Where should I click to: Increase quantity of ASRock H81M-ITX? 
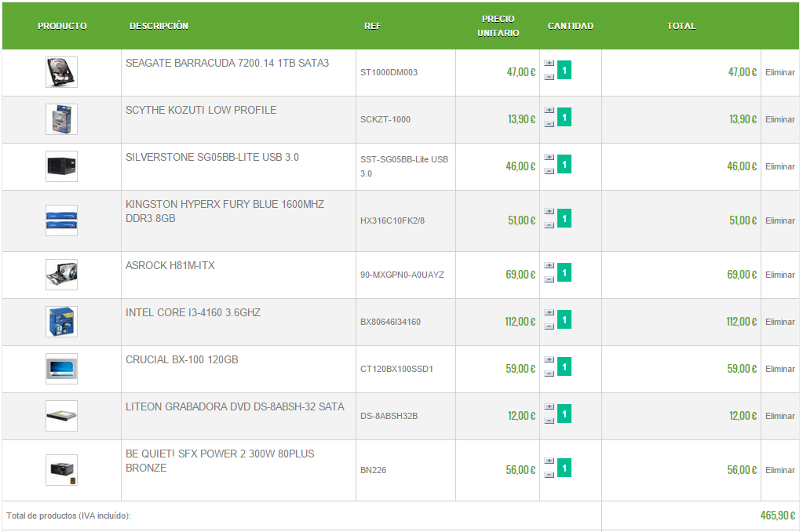coord(549,266)
